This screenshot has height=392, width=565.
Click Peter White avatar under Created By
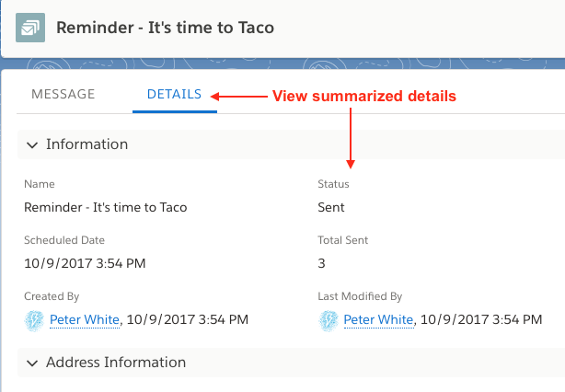tap(34, 320)
